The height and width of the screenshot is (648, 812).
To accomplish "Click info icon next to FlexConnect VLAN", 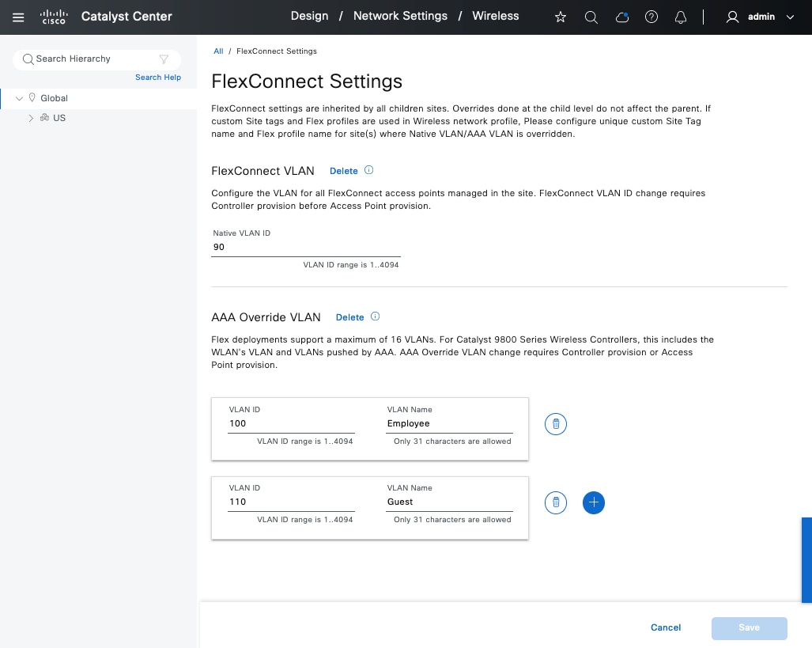I will point(369,170).
